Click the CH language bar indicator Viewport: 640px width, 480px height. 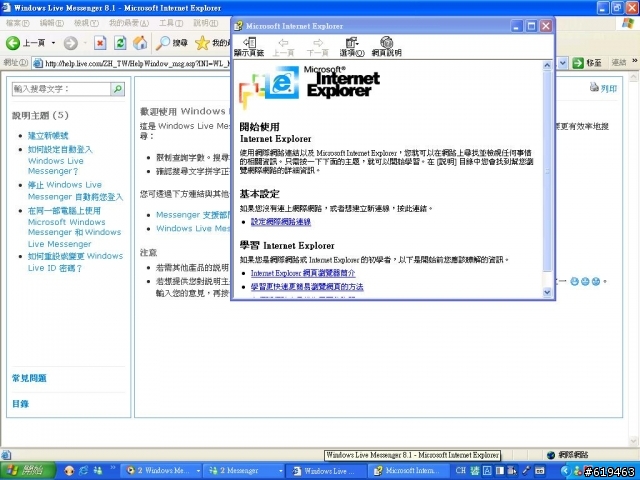point(461,471)
